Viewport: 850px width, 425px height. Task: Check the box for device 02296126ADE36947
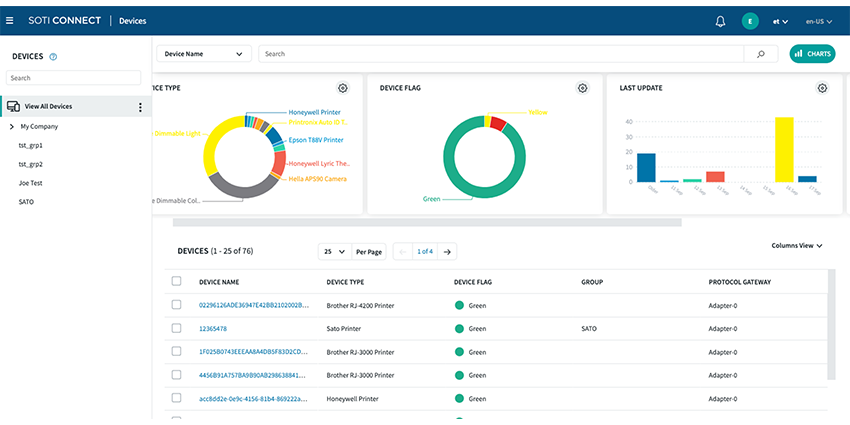pyautogui.click(x=176, y=305)
